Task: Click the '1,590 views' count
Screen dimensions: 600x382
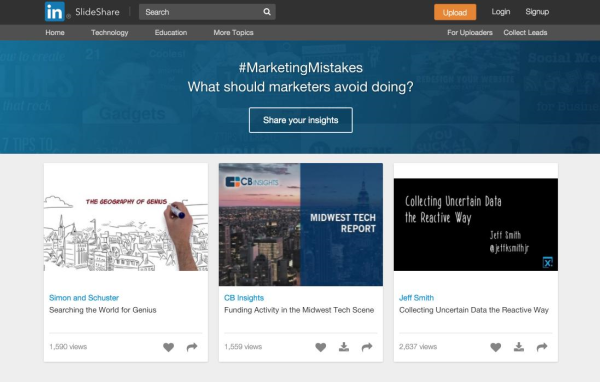Action: pyautogui.click(x=68, y=347)
